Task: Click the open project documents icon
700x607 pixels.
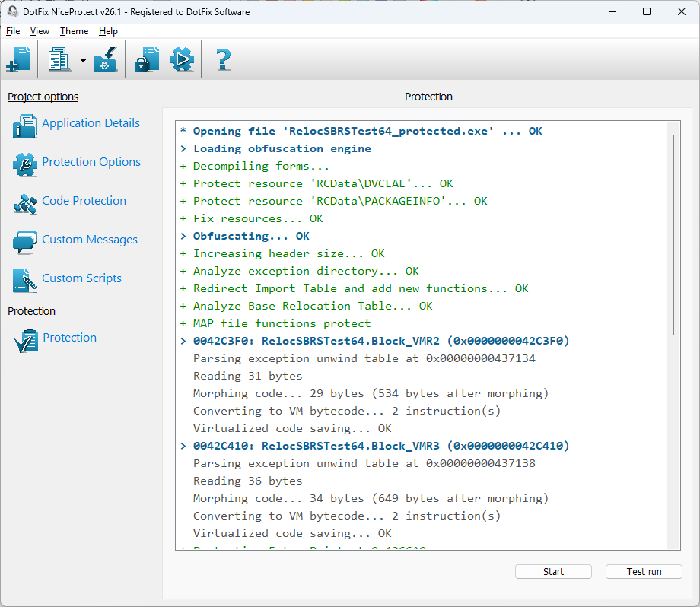Action: pyautogui.click(x=59, y=59)
